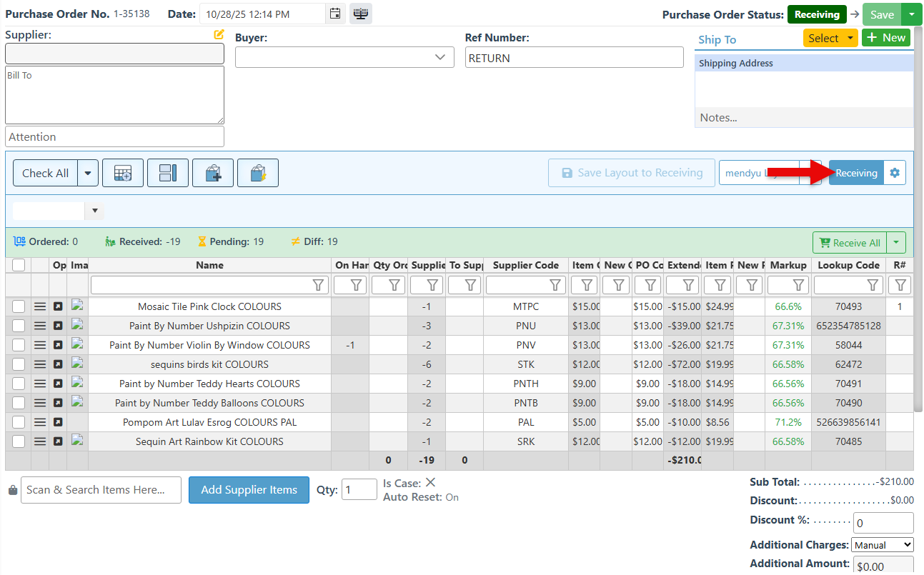This screenshot has width=924, height=575.
Task: Open arrow icon for Mosaic Tile Pink Clock
Action: point(58,306)
